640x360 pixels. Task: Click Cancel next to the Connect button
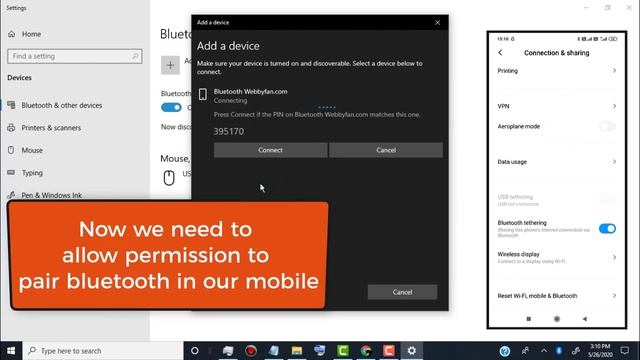386,150
